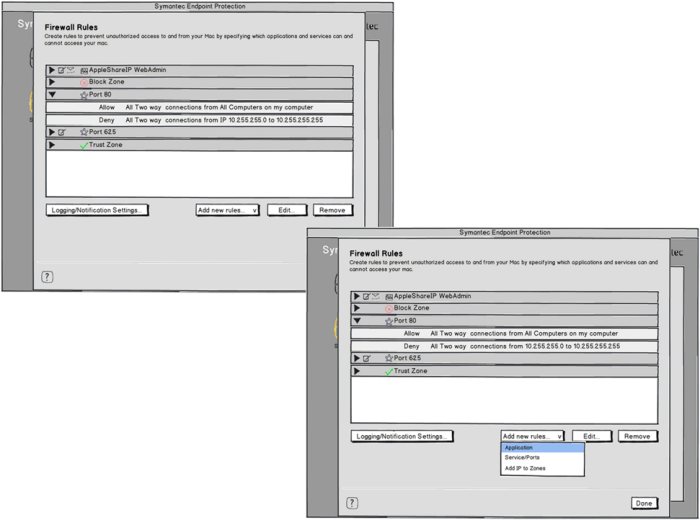Viewport: 700px width, 520px height.
Task: Click 'AppleShareIP WebAdmin' label in front window
Action: tap(433, 296)
